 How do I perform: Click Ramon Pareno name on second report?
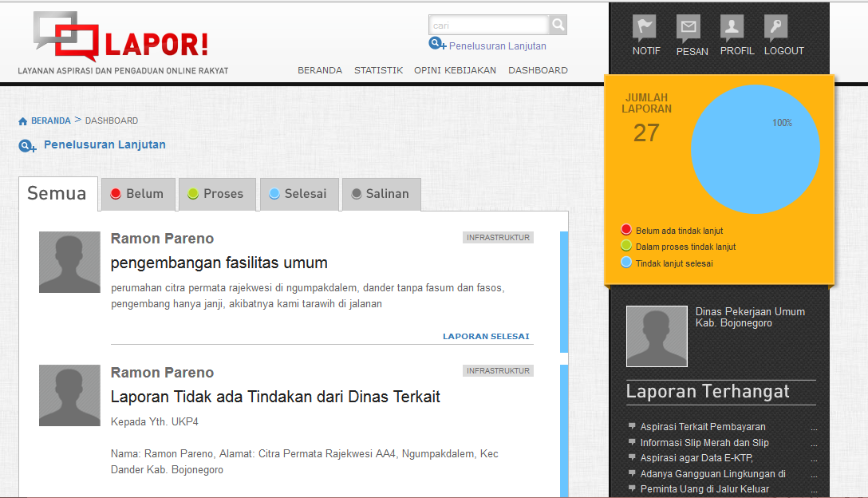(x=162, y=373)
